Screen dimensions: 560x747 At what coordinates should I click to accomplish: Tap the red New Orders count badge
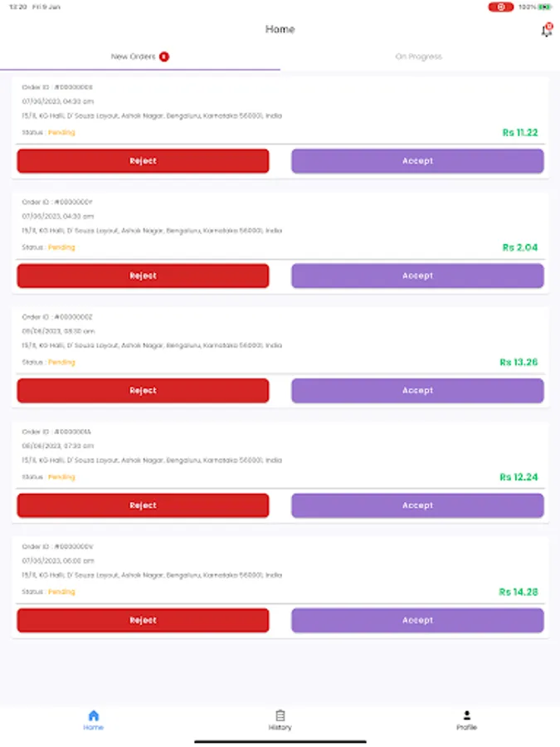[x=164, y=56]
